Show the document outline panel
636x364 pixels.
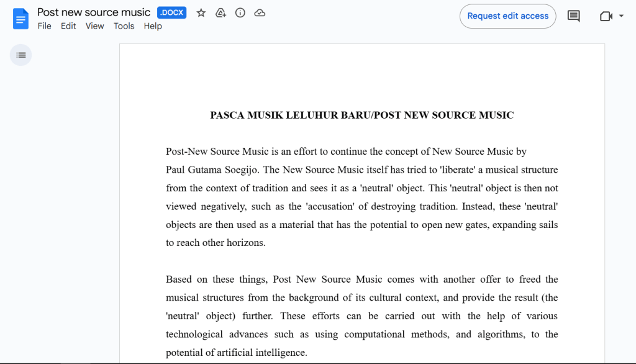[x=20, y=55]
